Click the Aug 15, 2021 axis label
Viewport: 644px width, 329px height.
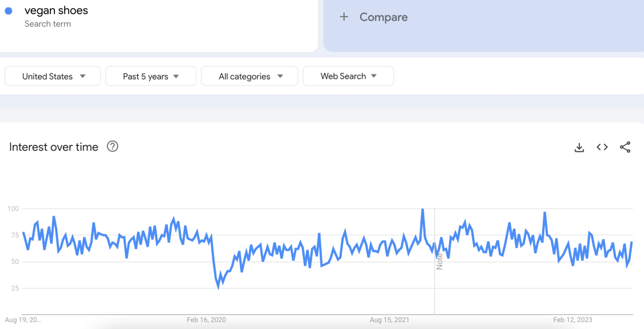[x=389, y=320]
